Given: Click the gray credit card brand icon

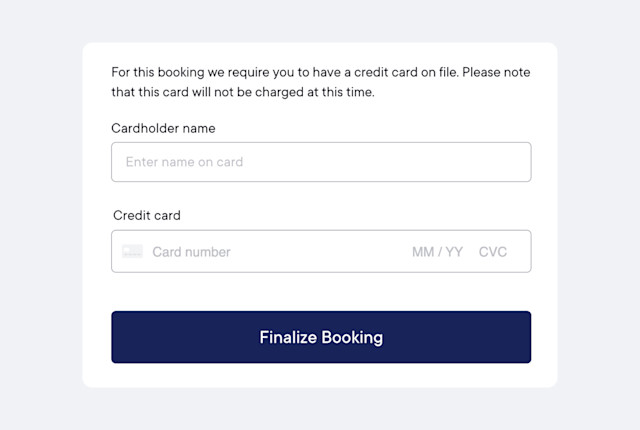Looking at the screenshot, I should [132, 251].
